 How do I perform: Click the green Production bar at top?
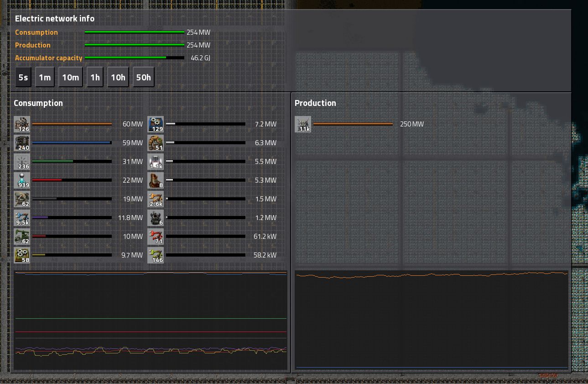tap(135, 45)
